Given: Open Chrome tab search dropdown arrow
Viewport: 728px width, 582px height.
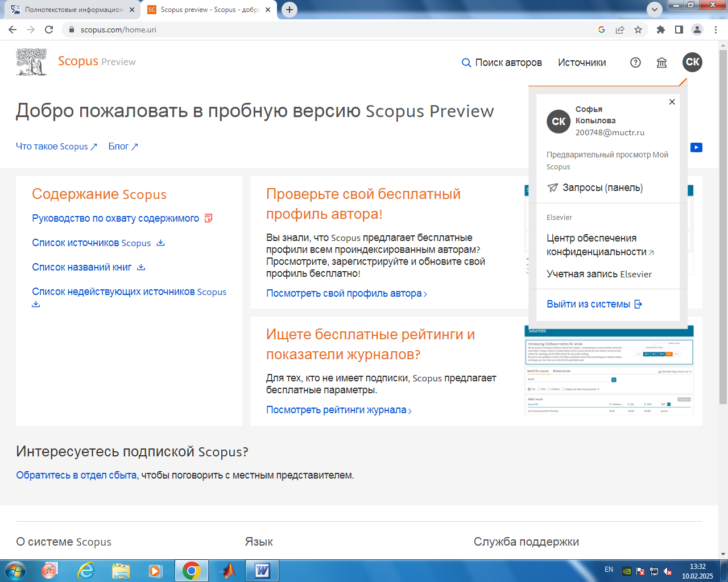Looking at the screenshot, I should [x=655, y=9].
